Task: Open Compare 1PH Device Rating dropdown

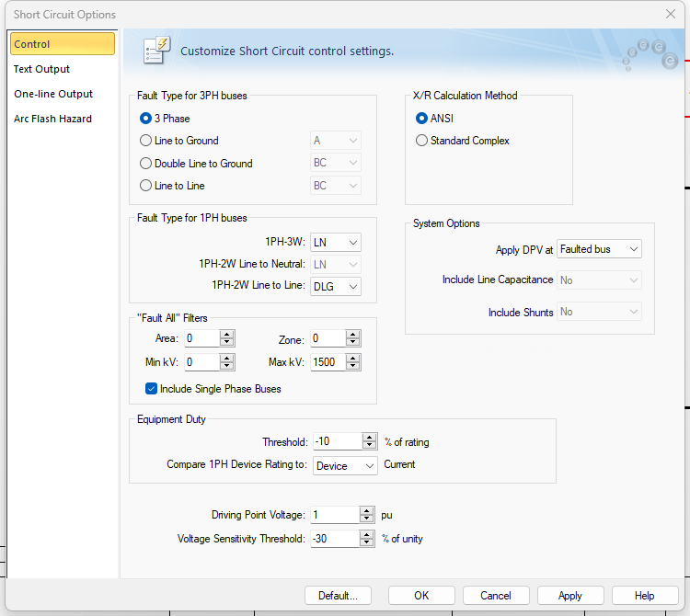Action: (x=345, y=465)
